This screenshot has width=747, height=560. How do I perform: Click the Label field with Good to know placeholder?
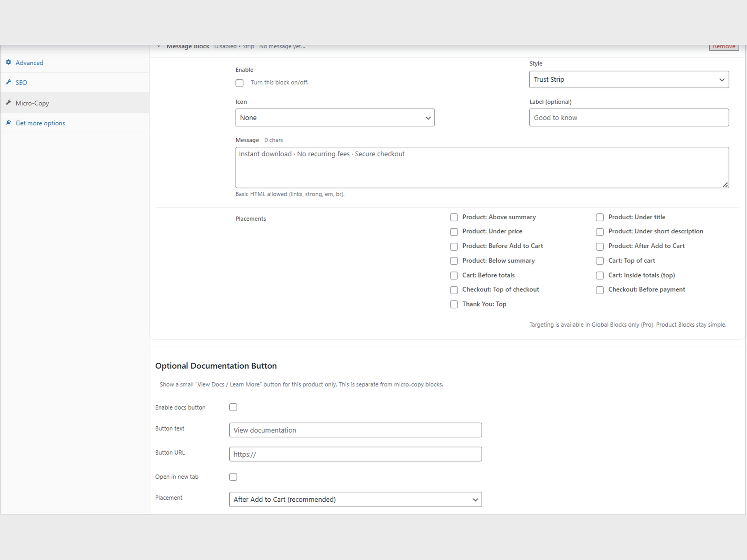[x=629, y=118]
